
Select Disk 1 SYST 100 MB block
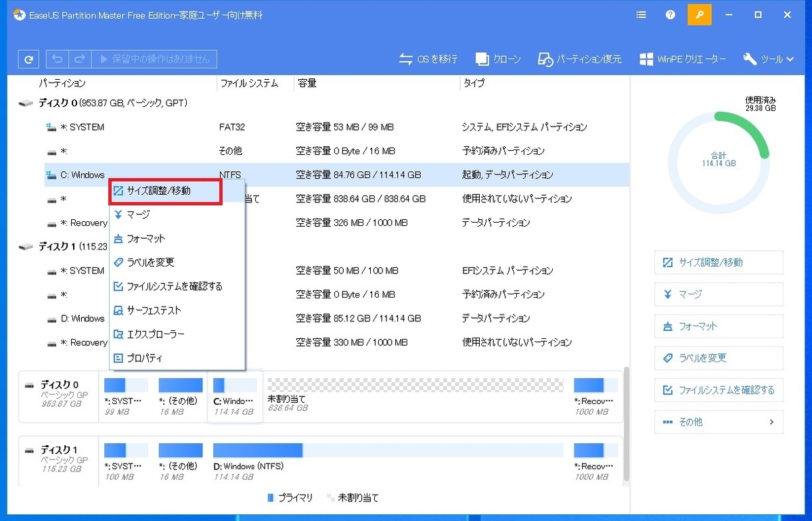[x=125, y=462]
